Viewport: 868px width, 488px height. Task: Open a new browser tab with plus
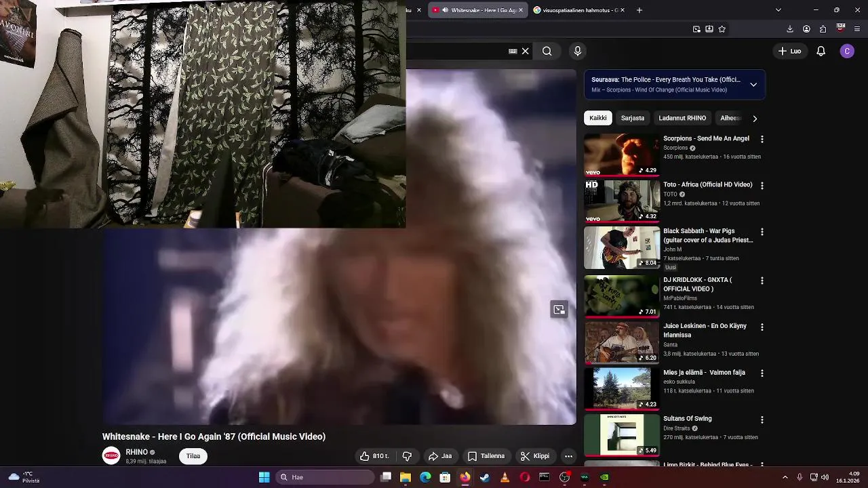(639, 10)
